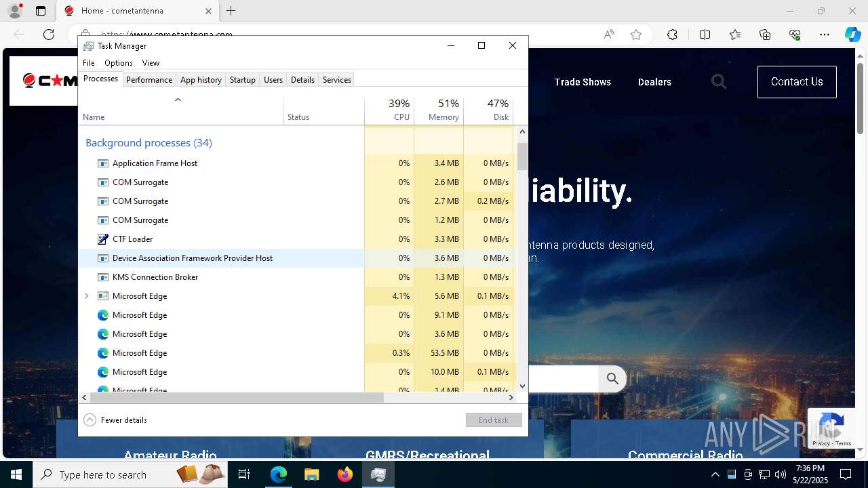Image resolution: width=868 pixels, height=488 pixels.
Task: Switch to the Users tab
Action: point(273,80)
